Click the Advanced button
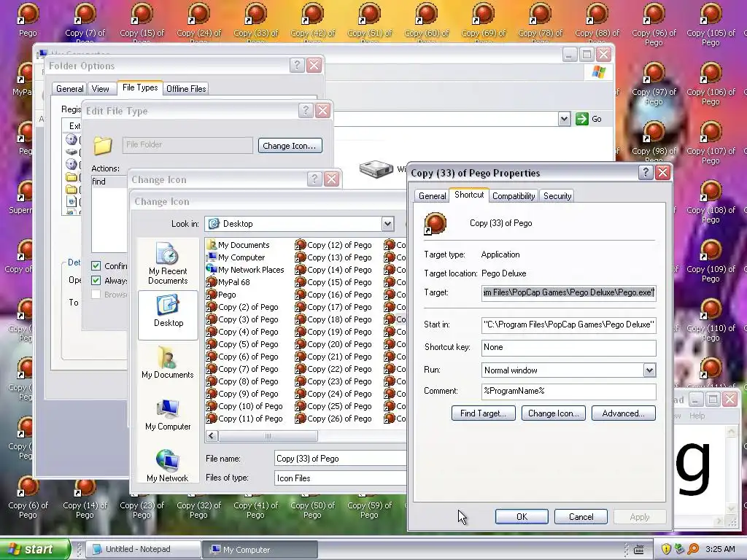 pyautogui.click(x=623, y=413)
